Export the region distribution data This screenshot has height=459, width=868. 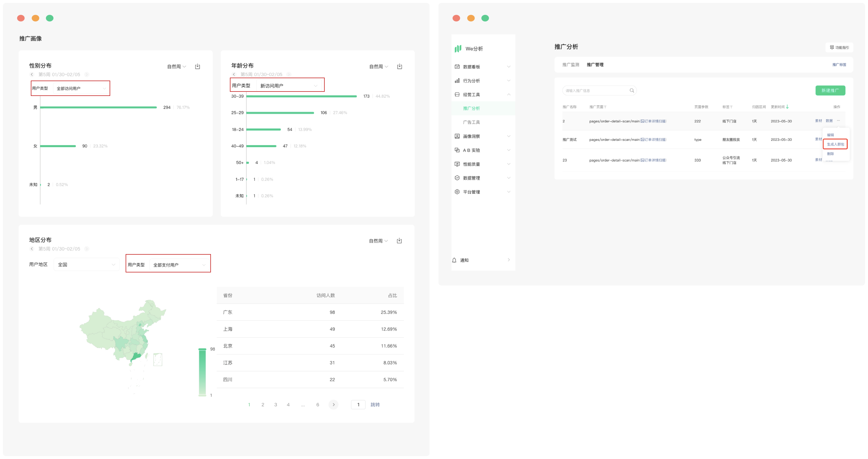[x=399, y=241]
